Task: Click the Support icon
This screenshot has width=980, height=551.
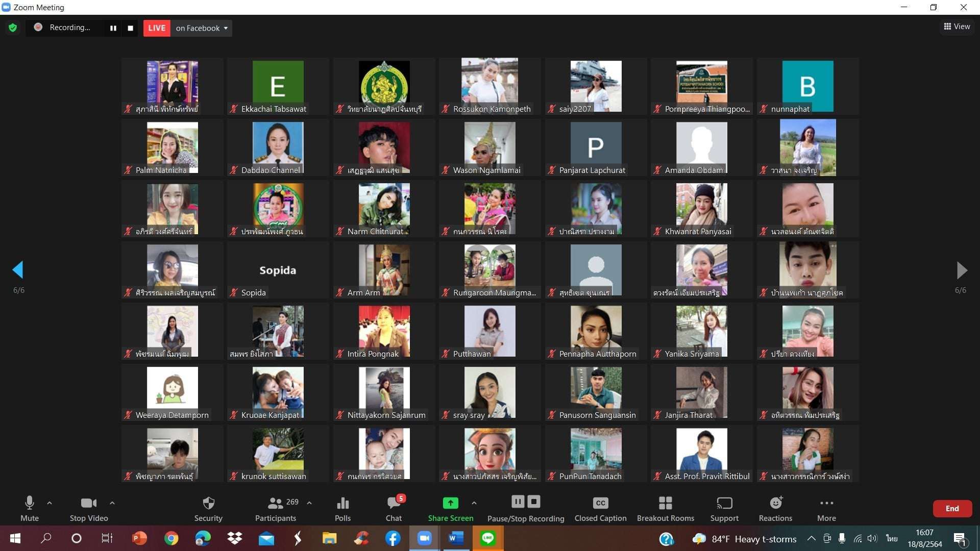Action: (x=724, y=504)
